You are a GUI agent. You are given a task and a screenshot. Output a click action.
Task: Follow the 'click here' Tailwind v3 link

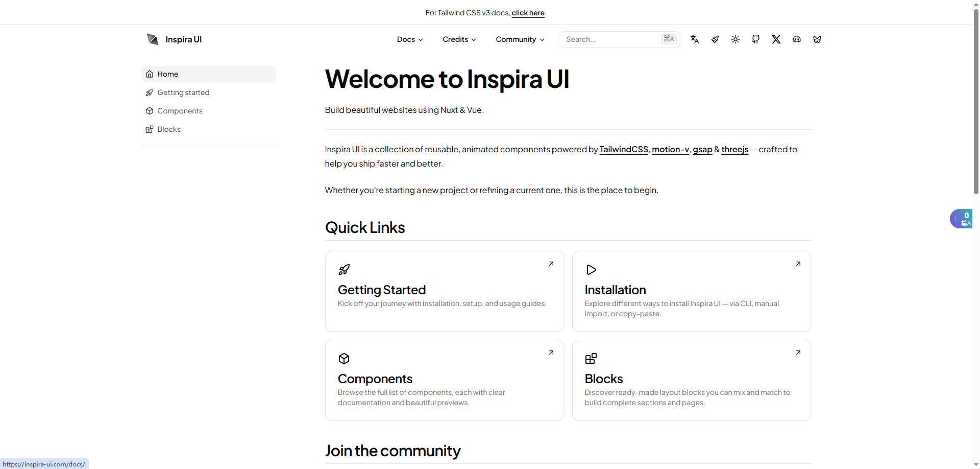528,13
